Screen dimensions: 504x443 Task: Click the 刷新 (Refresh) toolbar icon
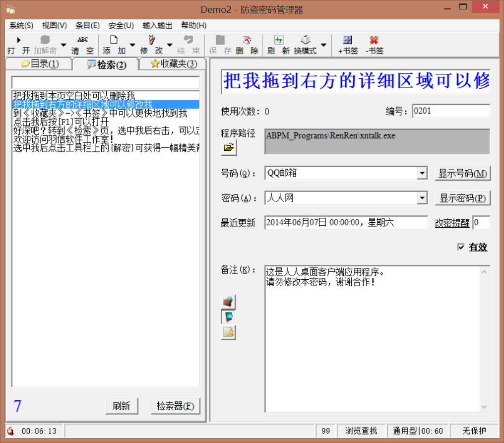278,44
